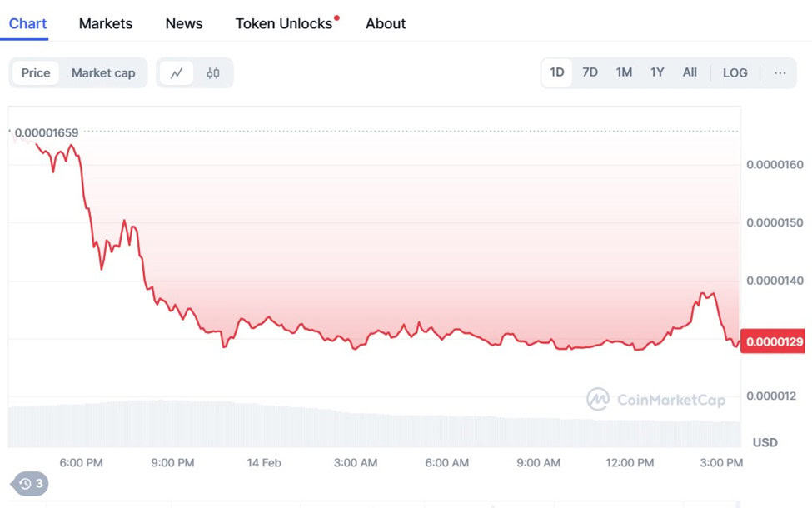Toggle chart to Price mode

[x=36, y=73]
